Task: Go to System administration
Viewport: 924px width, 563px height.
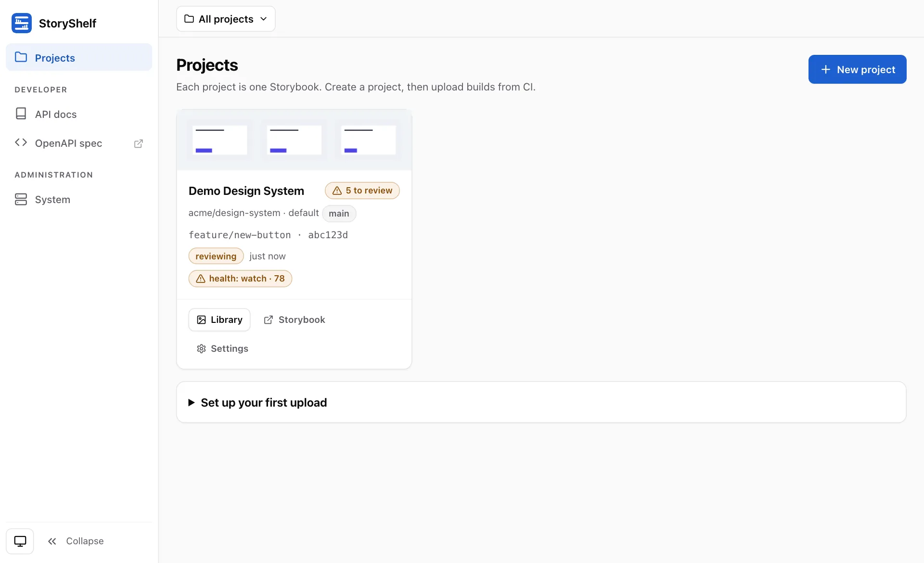Action: (x=79, y=199)
